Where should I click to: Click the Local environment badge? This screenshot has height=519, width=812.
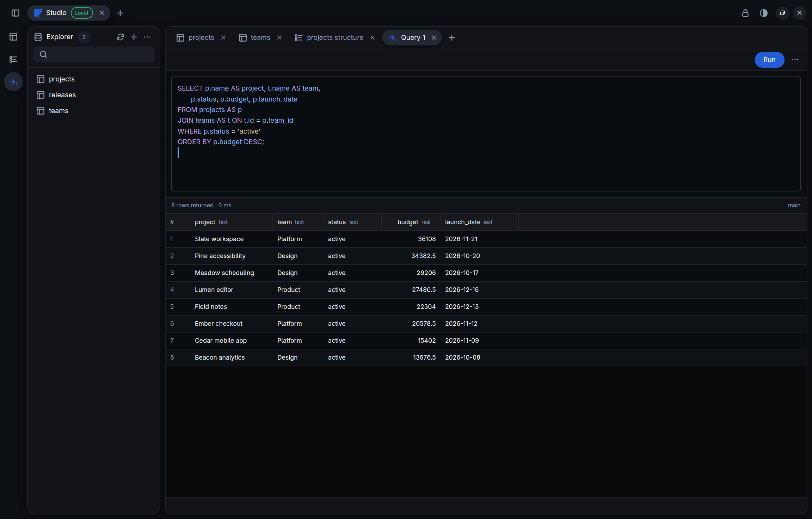pyautogui.click(x=82, y=13)
